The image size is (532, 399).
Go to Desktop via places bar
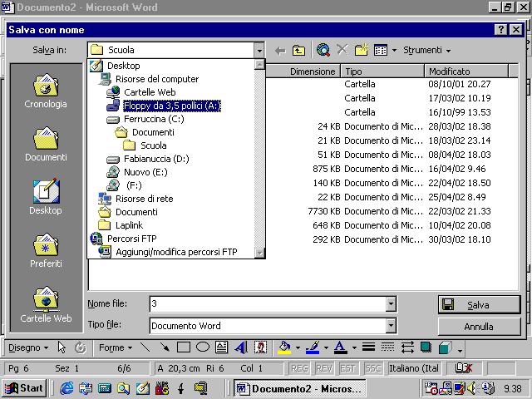46,197
